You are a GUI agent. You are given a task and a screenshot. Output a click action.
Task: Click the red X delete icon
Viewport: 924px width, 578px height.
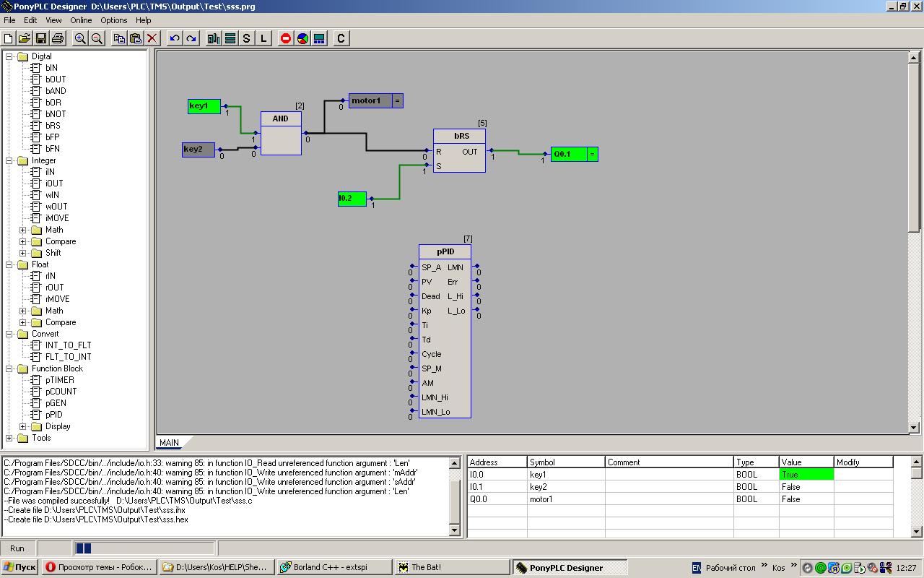pyautogui.click(x=152, y=38)
